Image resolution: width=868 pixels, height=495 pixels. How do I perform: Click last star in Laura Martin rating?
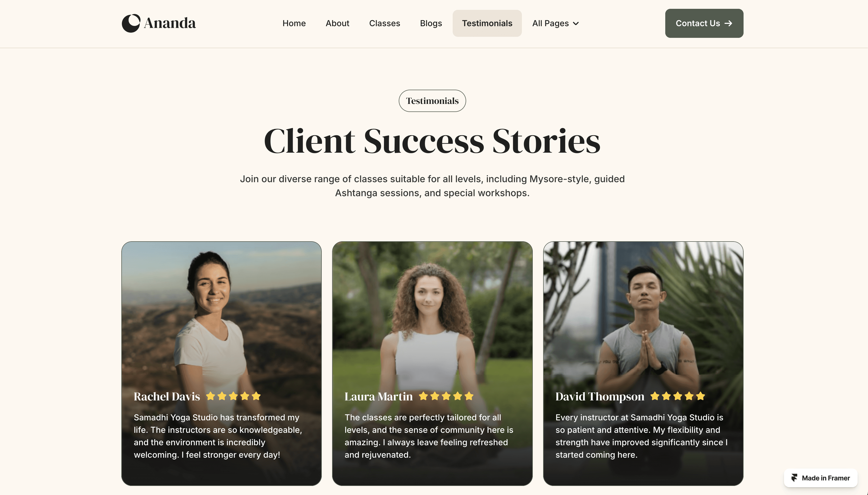[469, 396]
